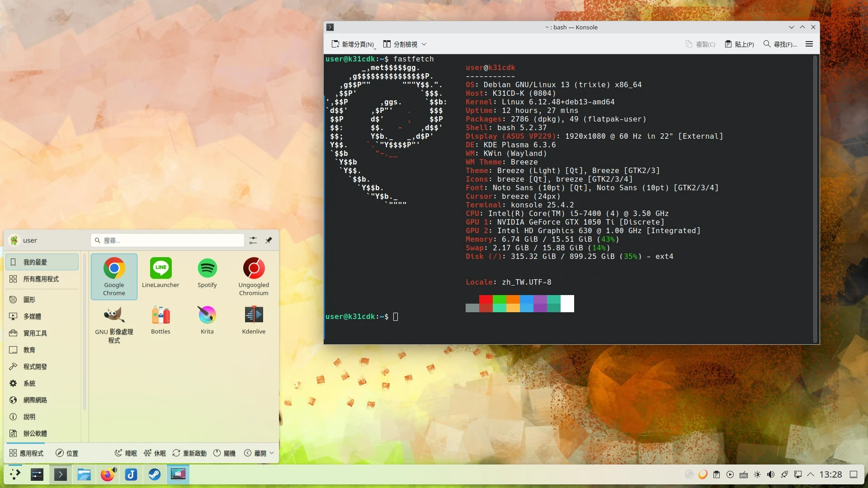
Task: Open Firefox from the taskbar
Action: coord(108,474)
